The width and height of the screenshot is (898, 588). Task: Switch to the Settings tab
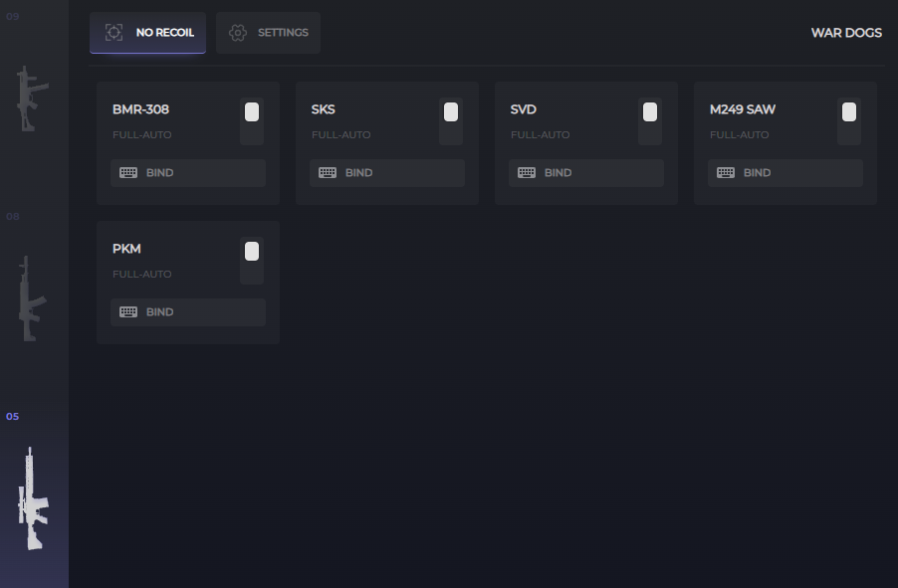tap(268, 33)
